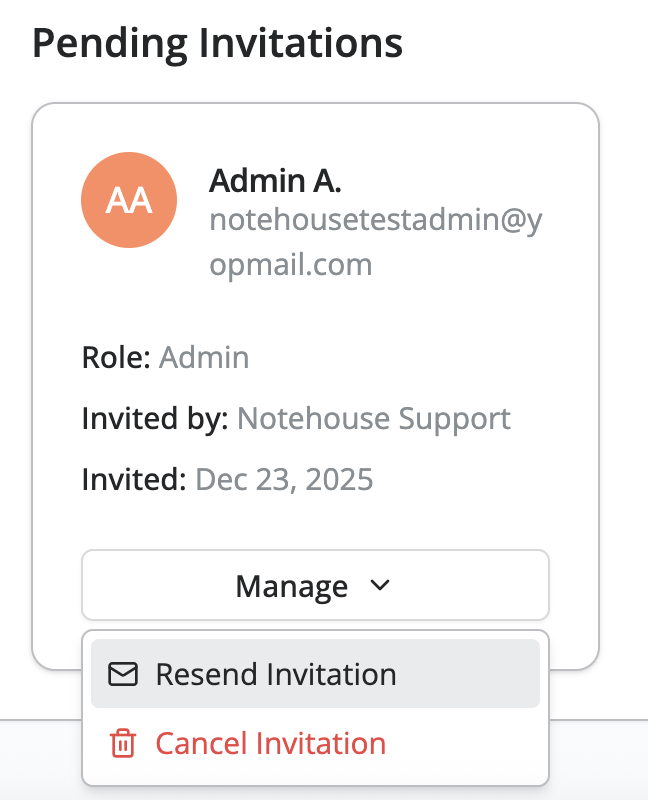Click the orange profile avatar for Admin A.
Viewport: 648px width, 800px height.
click(x=129, y=200)
